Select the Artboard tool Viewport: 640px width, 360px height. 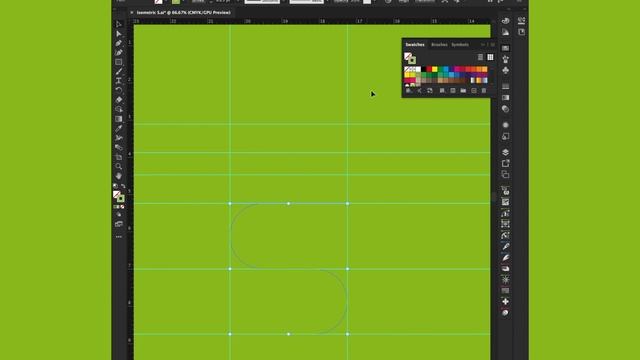tap(119, 157)
